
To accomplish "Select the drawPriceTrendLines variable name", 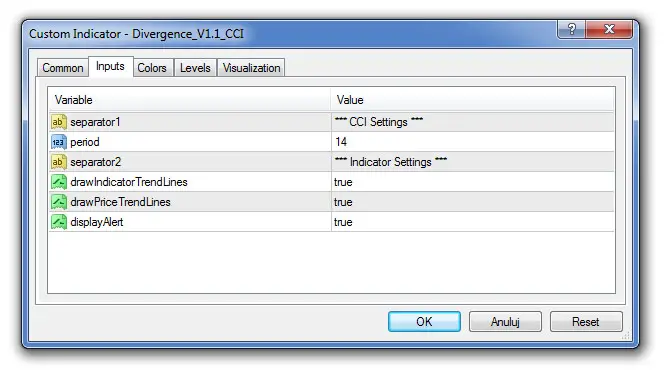I will coord(120,202).
